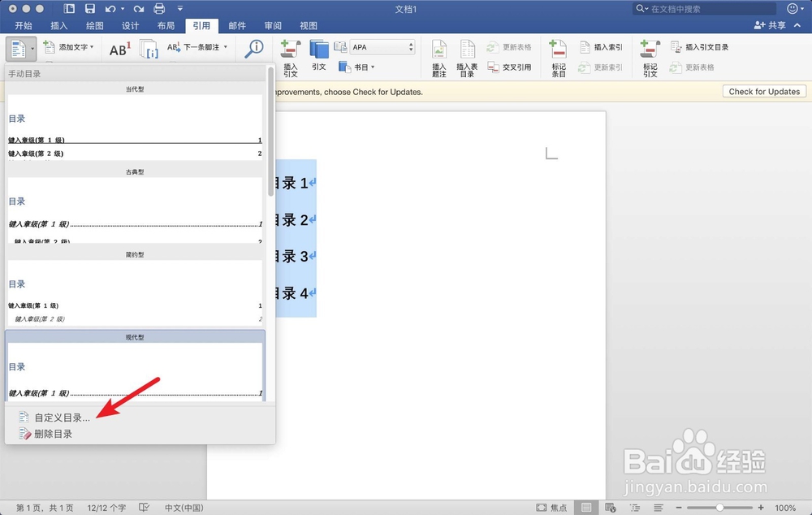Viewport: 812px width, 515px height.
Task: Click the spelling and grammar check icon
Action: click(x=145, y=508)
